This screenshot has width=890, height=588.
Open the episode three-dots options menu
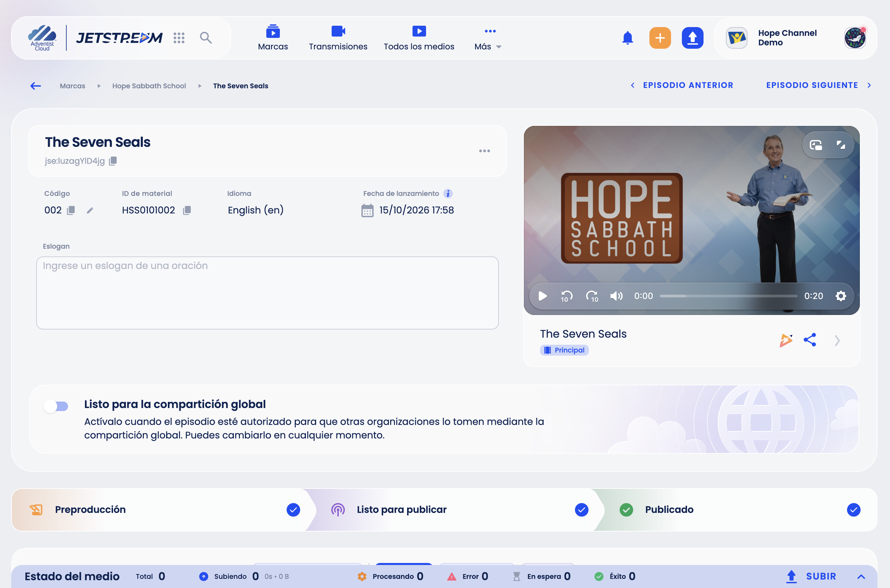(x=484, y=151)
